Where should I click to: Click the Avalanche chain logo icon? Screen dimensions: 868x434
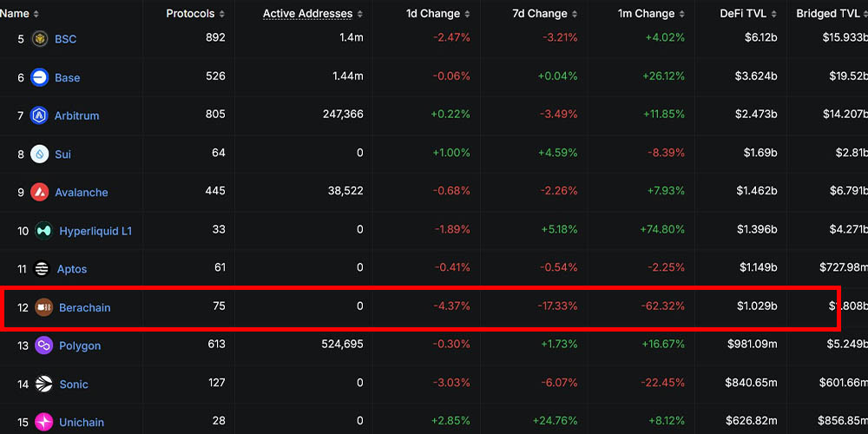[40, 192]
